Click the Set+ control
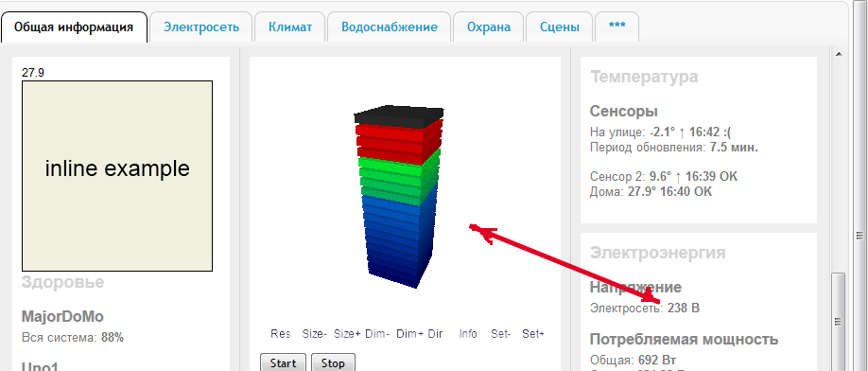The height and width of the screenshot is (371, 868). (x=533, y=334)
